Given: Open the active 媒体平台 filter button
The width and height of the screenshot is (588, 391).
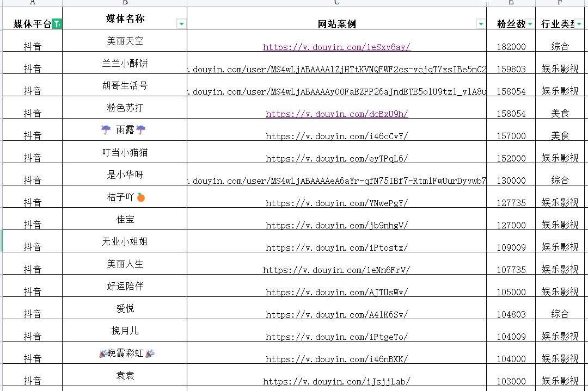Looking at the screenshot, I should coord(57,24).
